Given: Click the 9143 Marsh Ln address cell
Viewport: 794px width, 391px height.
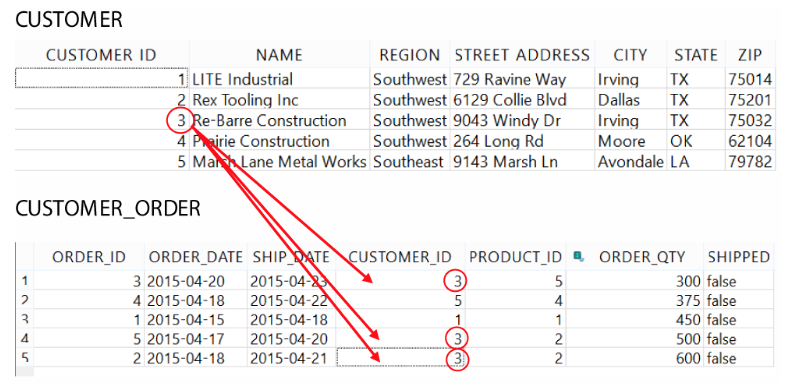Looking at the screenshot, I should coord(522,162).
